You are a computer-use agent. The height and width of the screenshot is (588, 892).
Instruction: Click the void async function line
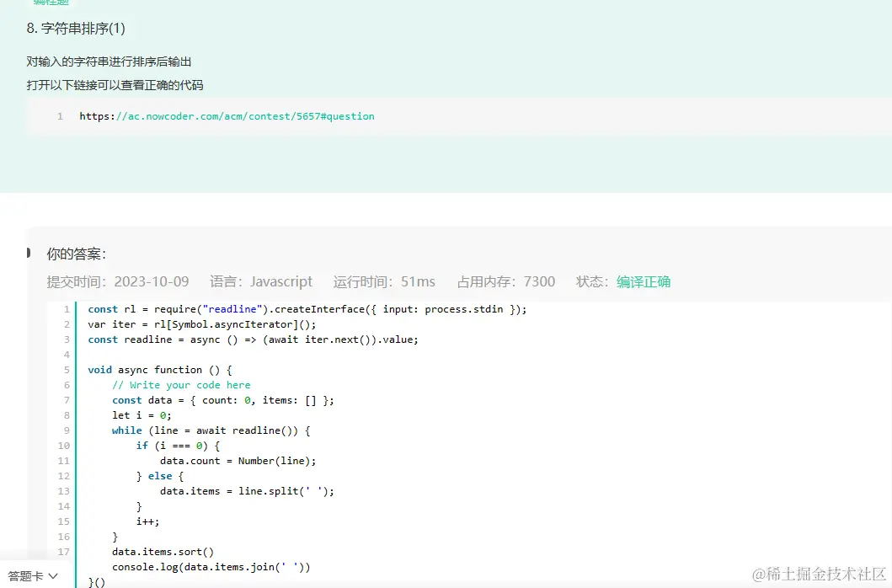[x=160, y=370]
